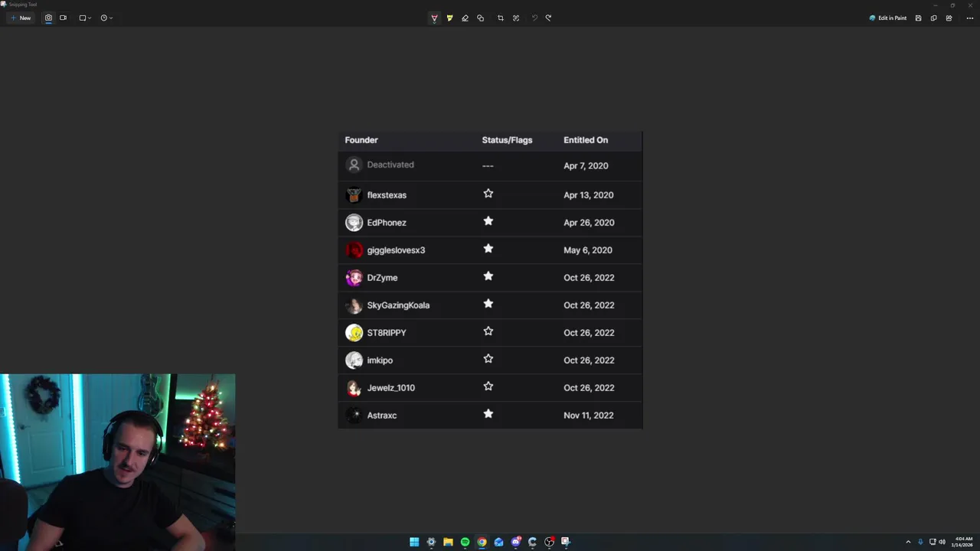Click the Jewelz_1010 star flag
The height and width of the screenshot is (551, 980).
coord(488,386)
